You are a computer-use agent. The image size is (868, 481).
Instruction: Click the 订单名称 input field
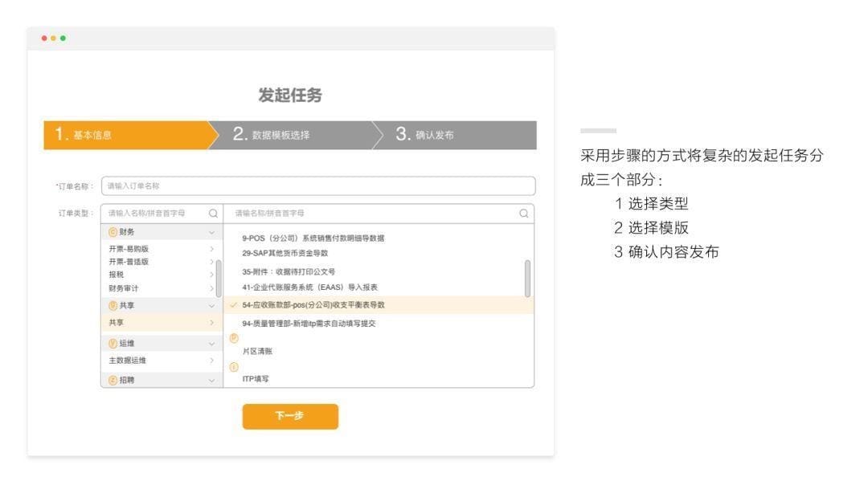click(317, 185)
